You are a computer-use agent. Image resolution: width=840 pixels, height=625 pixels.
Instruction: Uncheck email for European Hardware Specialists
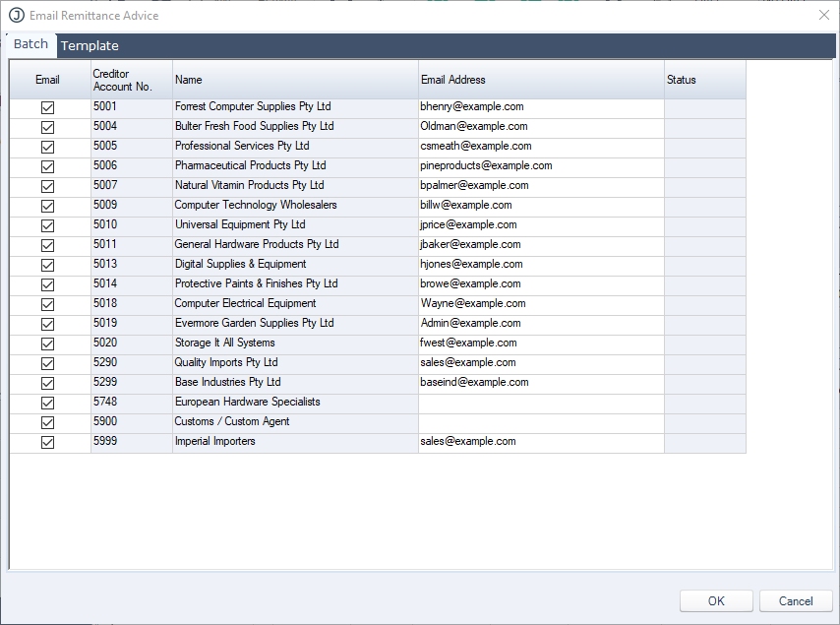(47, 403)
